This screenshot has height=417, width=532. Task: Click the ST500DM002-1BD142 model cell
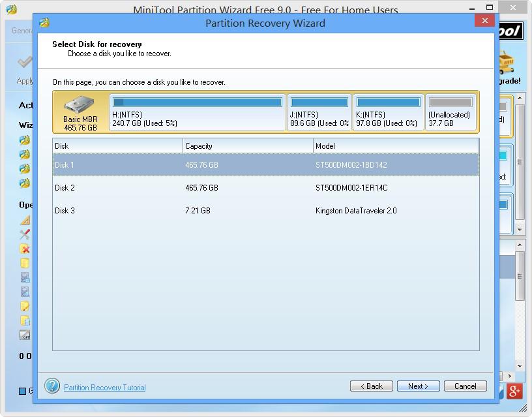click(351, 164)
